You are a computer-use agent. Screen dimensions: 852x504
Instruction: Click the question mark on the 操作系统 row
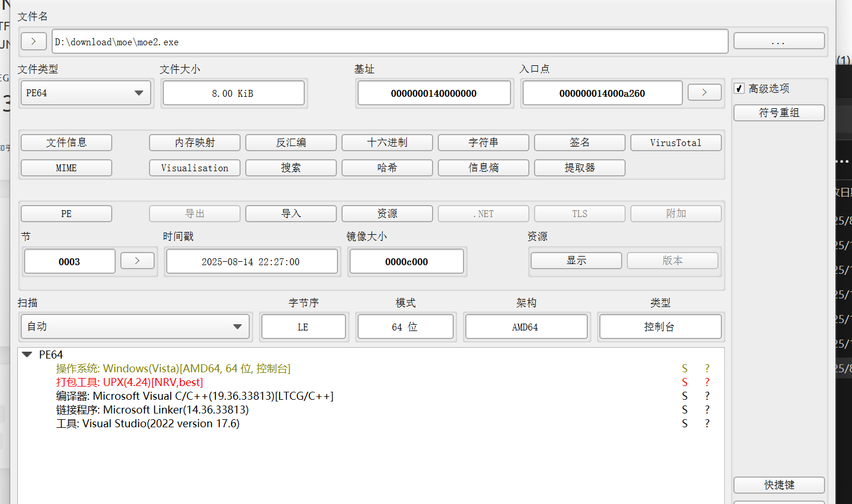[x=707, y=368]
